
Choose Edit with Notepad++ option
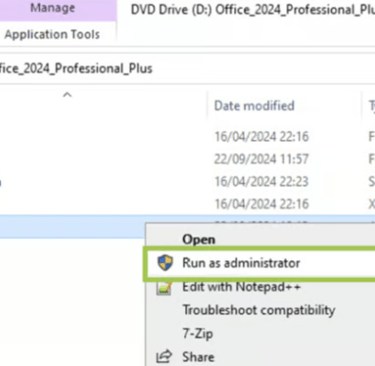(241, 287)
